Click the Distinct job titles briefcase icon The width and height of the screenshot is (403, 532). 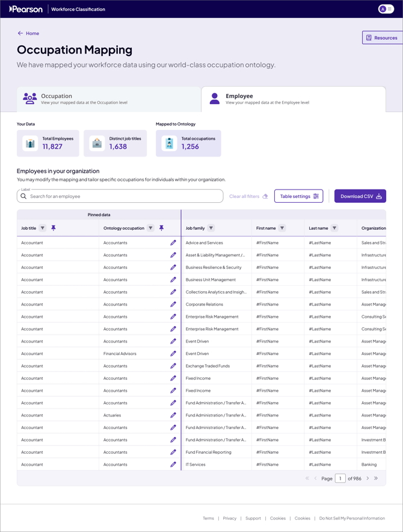pyautogui.click(x=97, y=143)
